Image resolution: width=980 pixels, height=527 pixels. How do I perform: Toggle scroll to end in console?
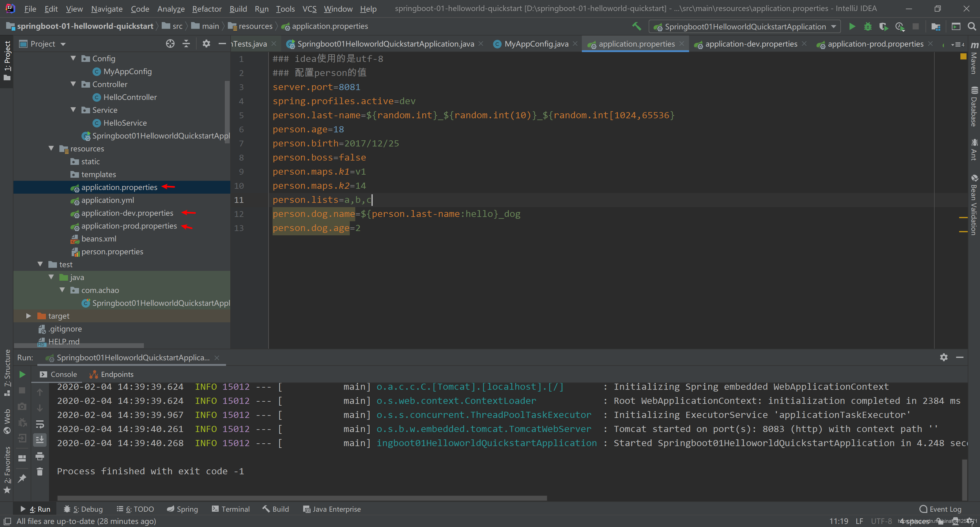[x=40, y=440]
